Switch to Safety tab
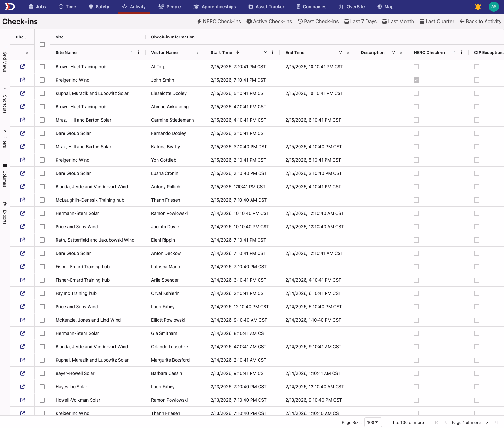 (99, 7)
